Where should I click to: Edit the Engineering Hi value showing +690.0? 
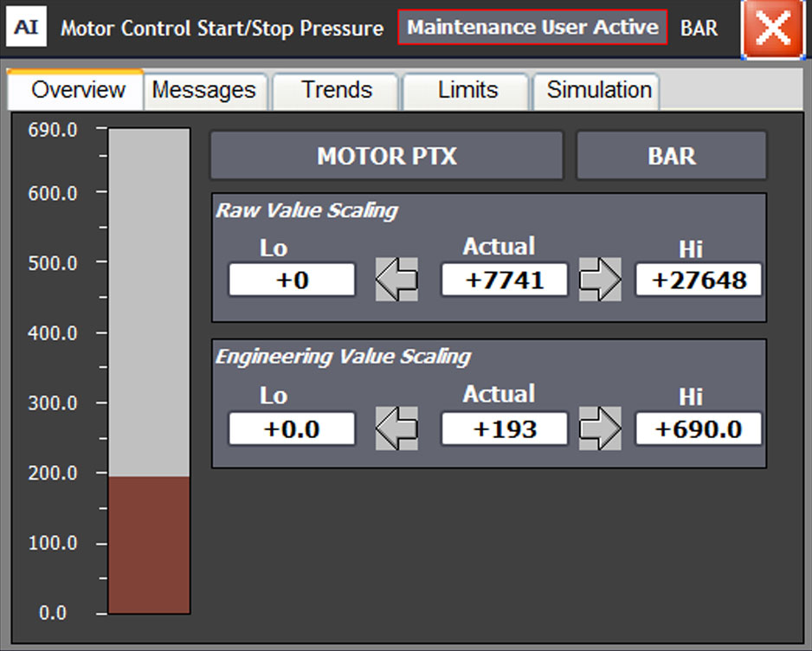[x=699, y=428]
